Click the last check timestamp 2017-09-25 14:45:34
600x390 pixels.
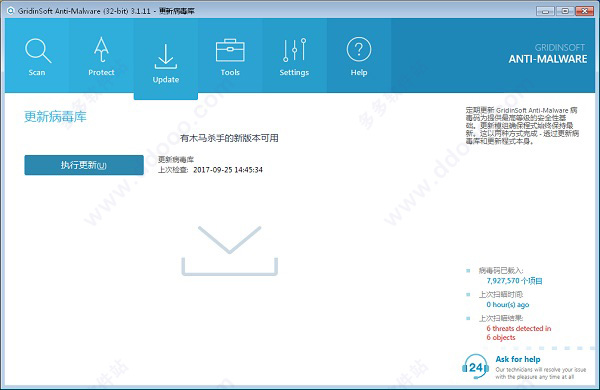(x=228, y=170)
